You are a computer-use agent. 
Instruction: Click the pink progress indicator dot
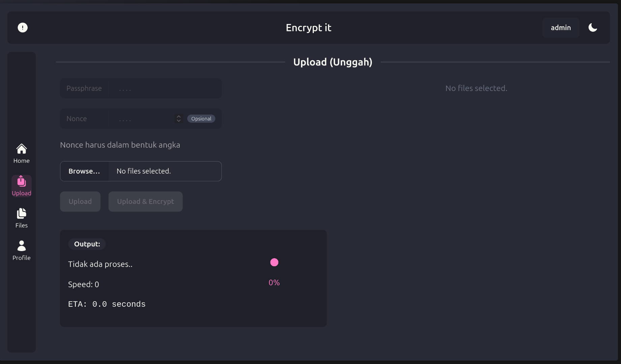click(274, 262)
